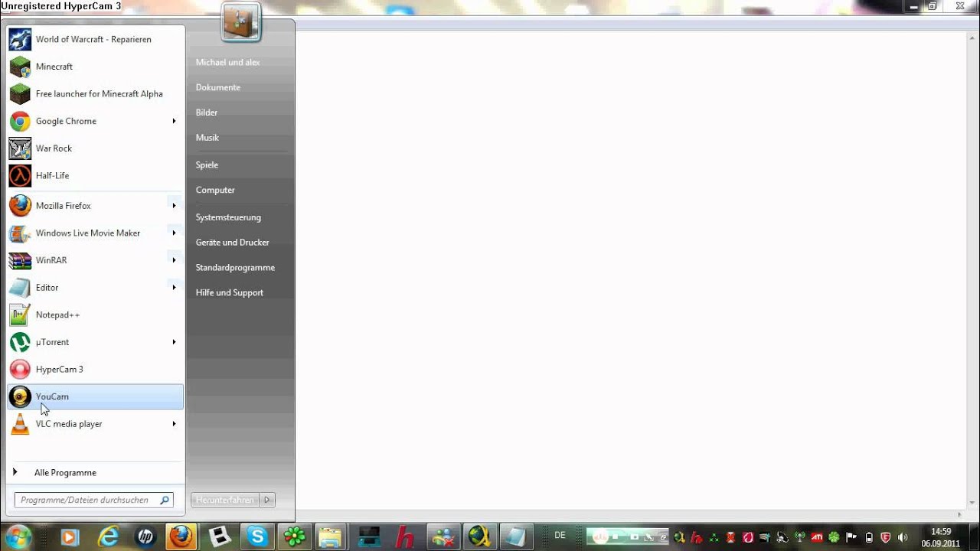This screenshot has height=551, width=980.
Task: Switch to Firefox on the taskbar
Action: (181, 537)
